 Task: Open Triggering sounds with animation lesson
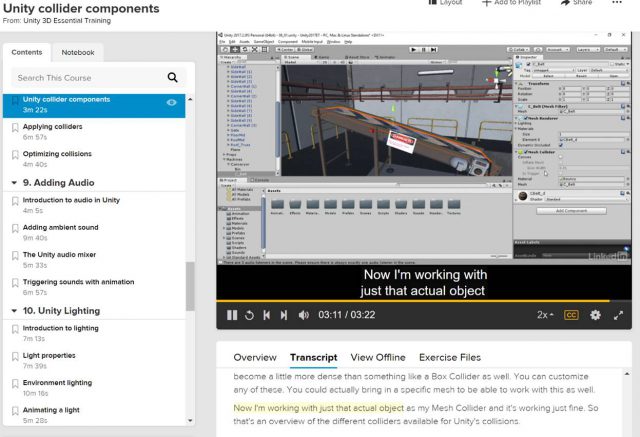[x=78, y=282]
